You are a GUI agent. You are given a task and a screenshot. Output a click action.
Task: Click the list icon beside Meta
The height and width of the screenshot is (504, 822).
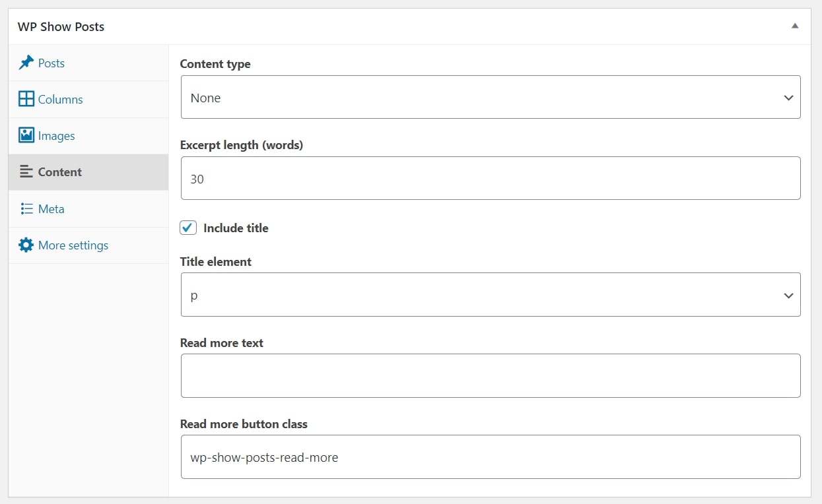click(x=25, y=208)
